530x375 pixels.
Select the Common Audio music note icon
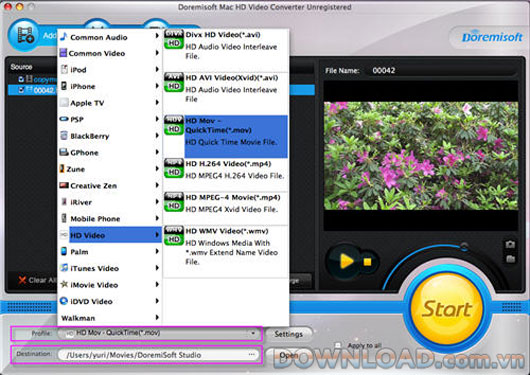pos(63,37)
